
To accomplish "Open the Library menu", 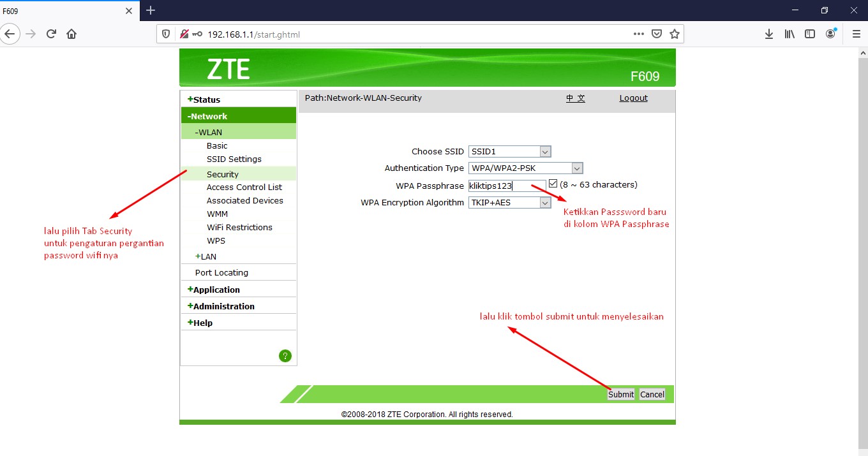I will [789, 34].
